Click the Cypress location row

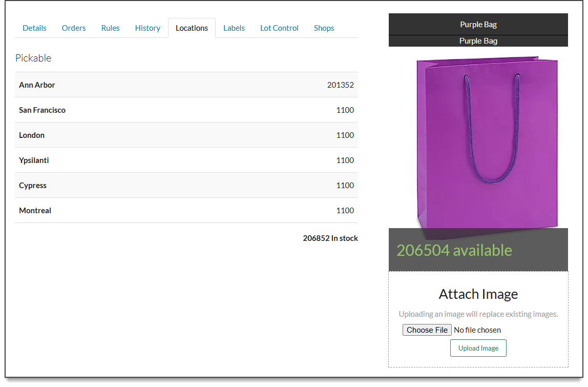tap(186, 186)
